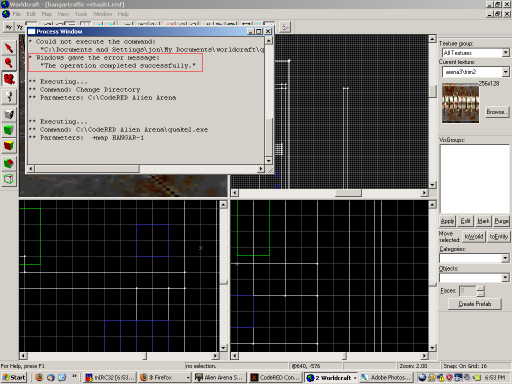Screen dimensions: 512x384
Task: Click the 'no selection.' status bar text
Action: tap(201, 366)
